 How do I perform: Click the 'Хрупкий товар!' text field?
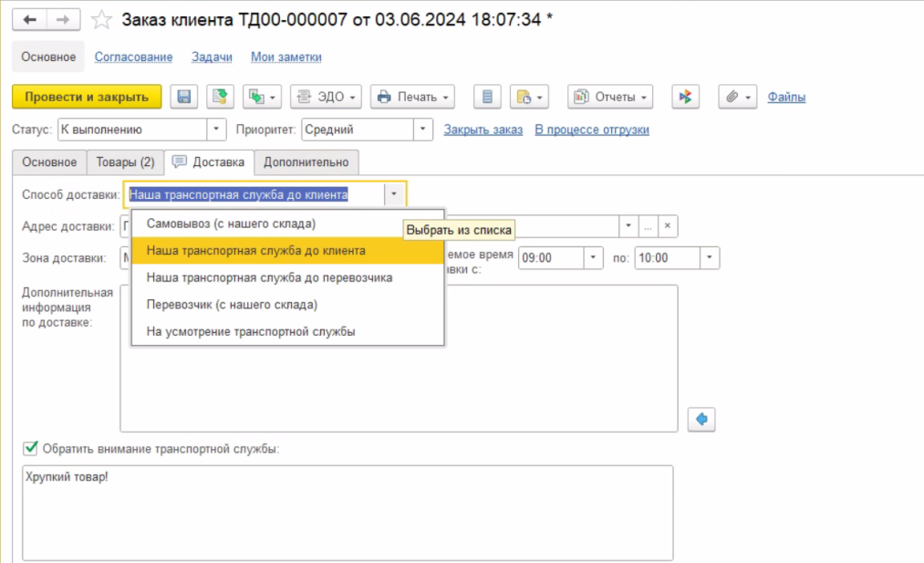tap(347, 512)
